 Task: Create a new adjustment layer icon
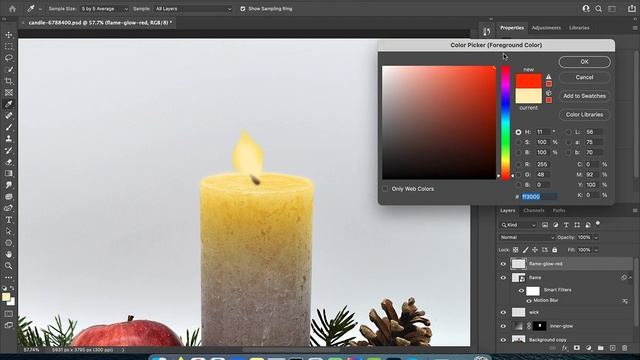(x=588, y=348)
